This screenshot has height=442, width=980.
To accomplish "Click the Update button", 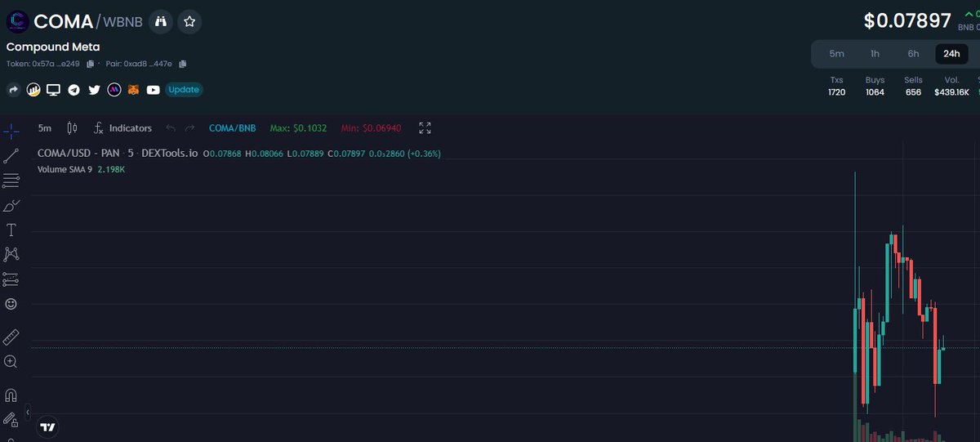I will (x=184, y=90).
